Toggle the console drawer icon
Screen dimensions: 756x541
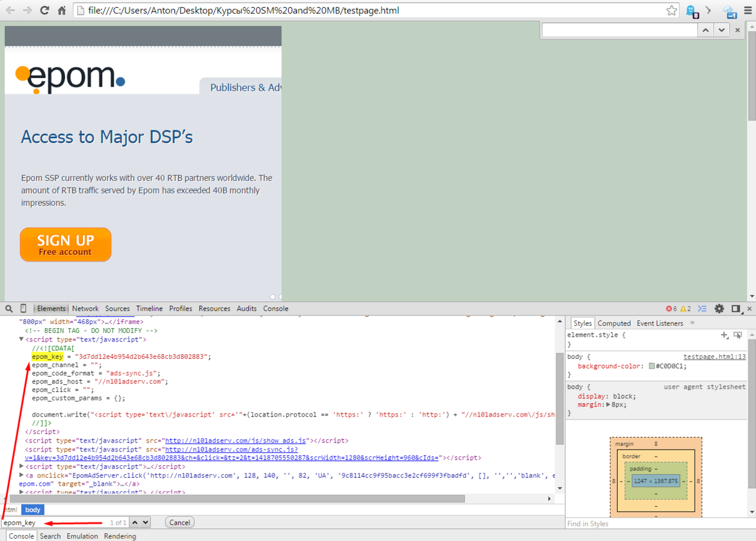tap(702, 308)
